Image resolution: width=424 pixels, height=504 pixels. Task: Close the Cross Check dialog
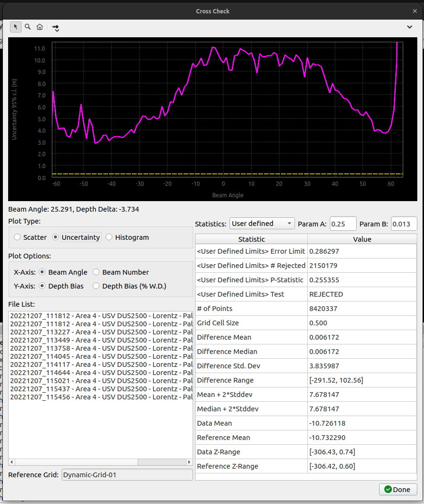coord(414,11)
